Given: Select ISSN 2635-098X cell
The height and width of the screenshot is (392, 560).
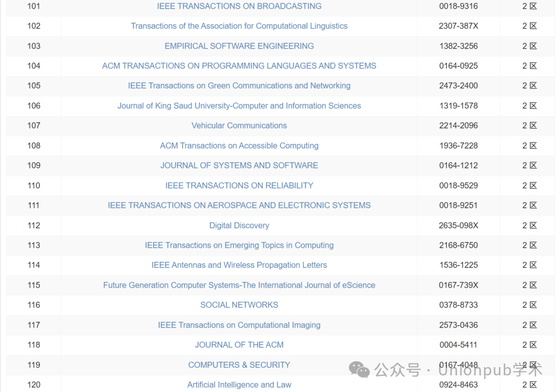Looking at the screenshot, I should tap(458, 225).
